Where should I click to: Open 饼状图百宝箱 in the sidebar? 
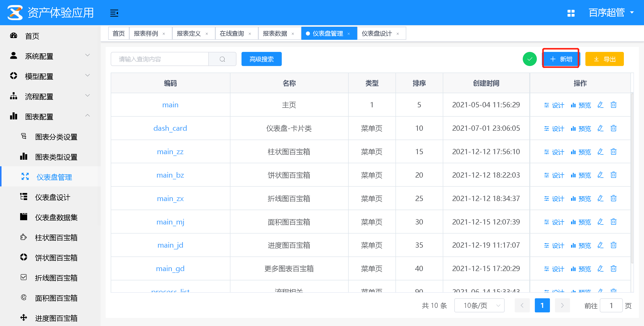tap(50, 258)
